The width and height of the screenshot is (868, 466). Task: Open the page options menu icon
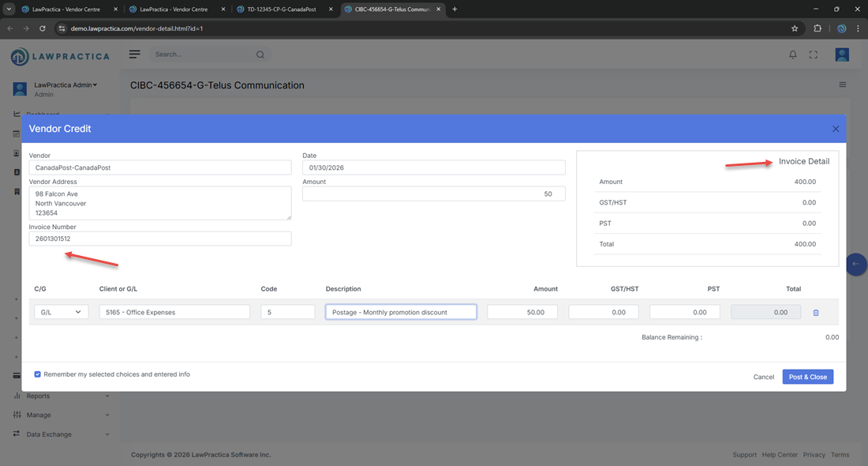click(843, 85)
